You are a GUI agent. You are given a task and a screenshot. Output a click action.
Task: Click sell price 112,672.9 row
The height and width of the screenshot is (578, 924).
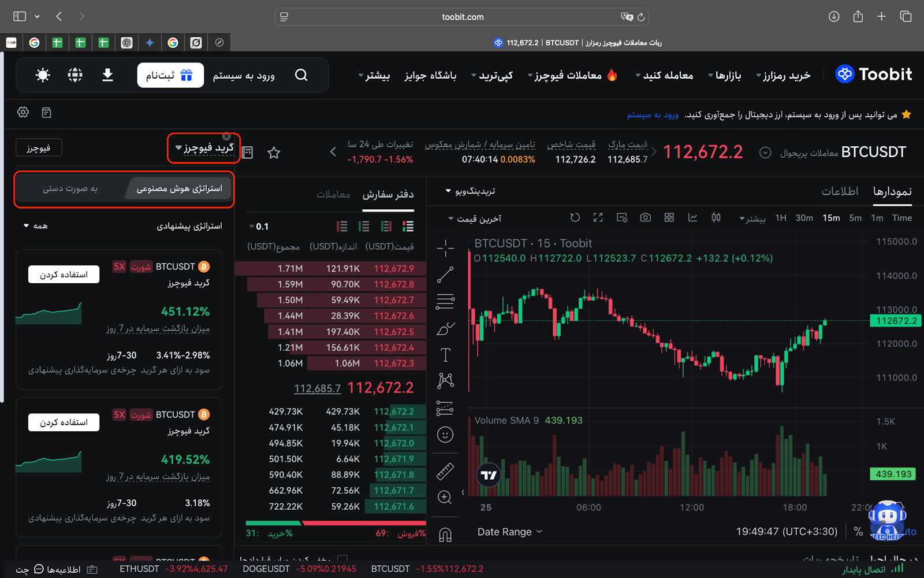[x=330, y=268]
